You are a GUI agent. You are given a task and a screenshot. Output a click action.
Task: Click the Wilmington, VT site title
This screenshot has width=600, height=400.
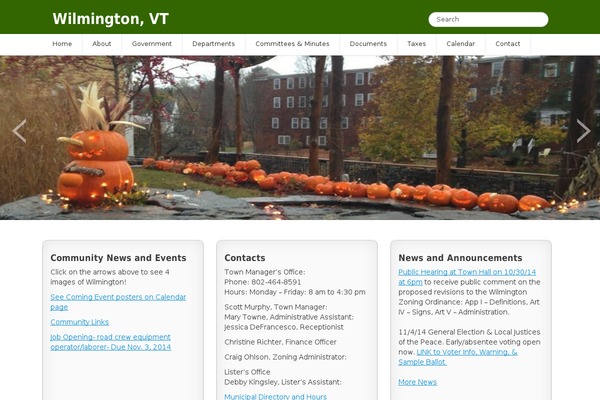coord(111,19)
